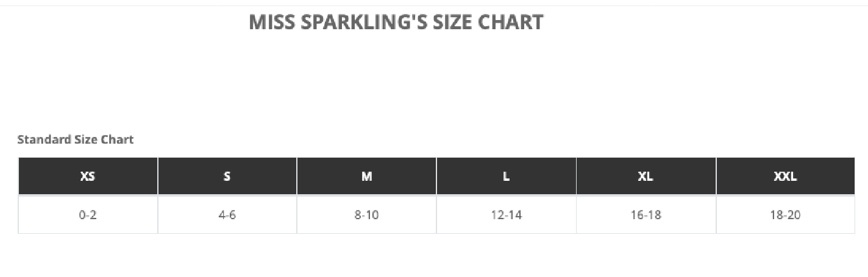This screenshot has height=277, width=868.
Task: Click the Standard Size Chart label
Action: pyautogui.click(x=76, y=139)
